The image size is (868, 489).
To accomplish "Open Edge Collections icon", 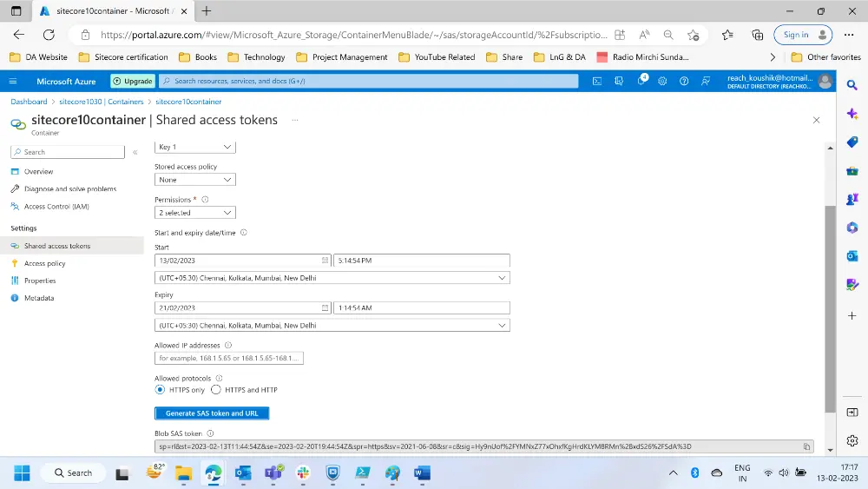I will coord(757,35).
